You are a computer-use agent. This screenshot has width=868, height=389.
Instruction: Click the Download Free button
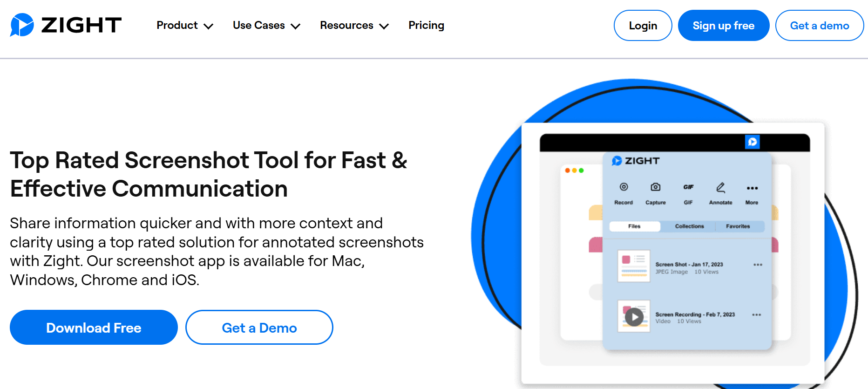pyautogui.click(x=94, y=328)
